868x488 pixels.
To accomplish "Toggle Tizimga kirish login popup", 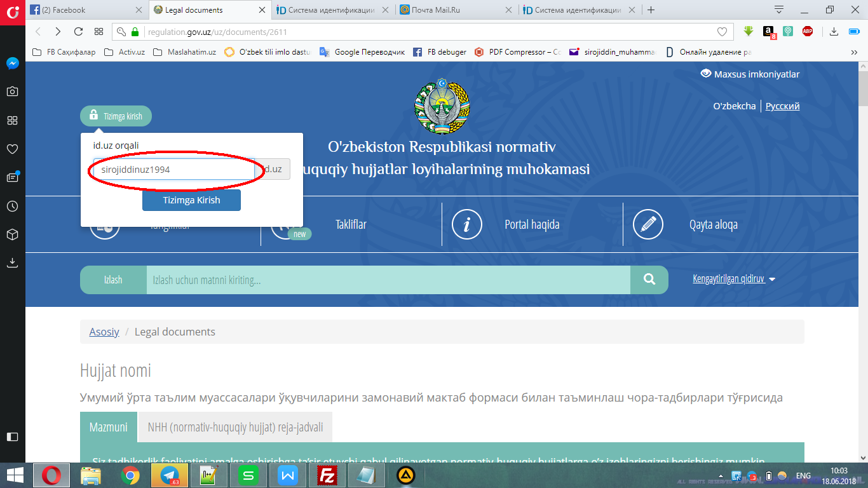I will coord(116,116).
